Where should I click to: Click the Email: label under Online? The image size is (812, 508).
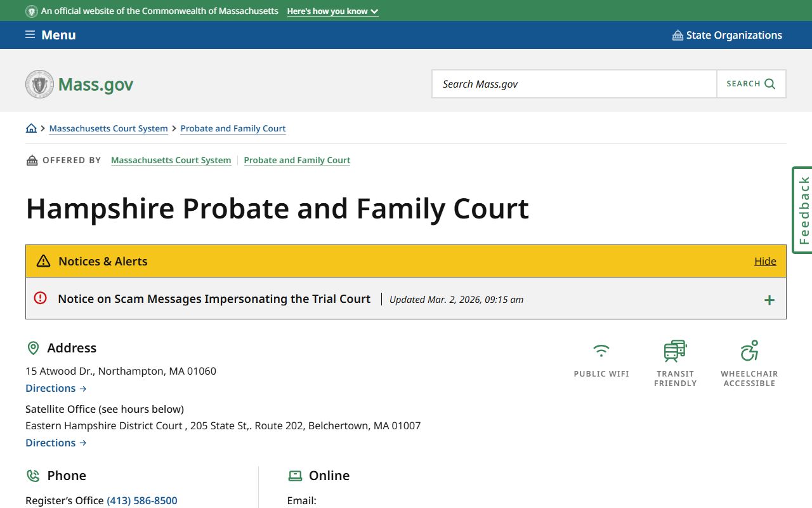pyautogui.click(x=302, y=500)
